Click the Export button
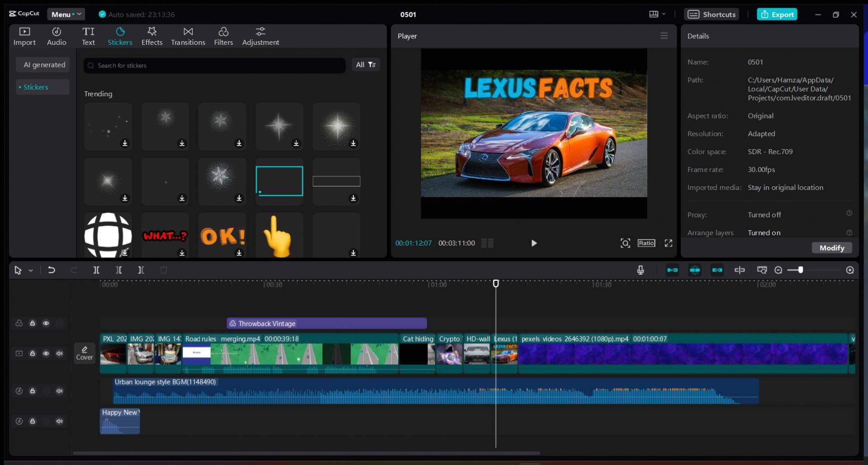 click(x=777, y=14)
